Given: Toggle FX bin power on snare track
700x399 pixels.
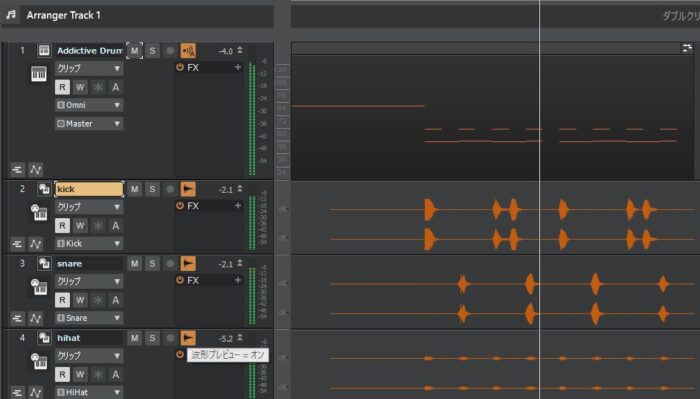Looking at the screenshot, I should [x=180, y=280].
